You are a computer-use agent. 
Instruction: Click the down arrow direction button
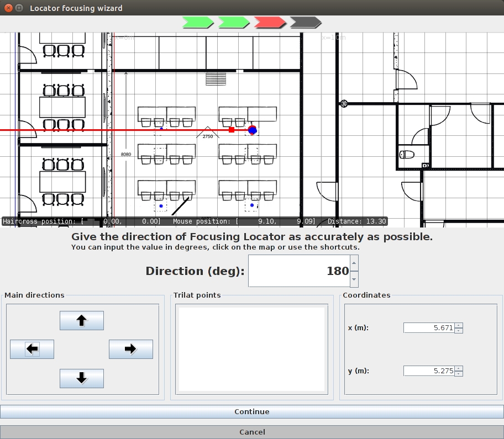point(82,378)
